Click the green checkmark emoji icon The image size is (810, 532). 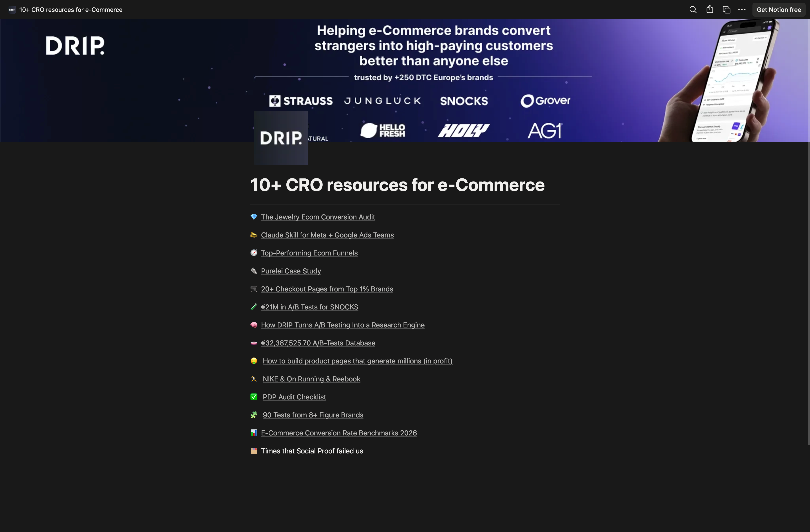254,397
